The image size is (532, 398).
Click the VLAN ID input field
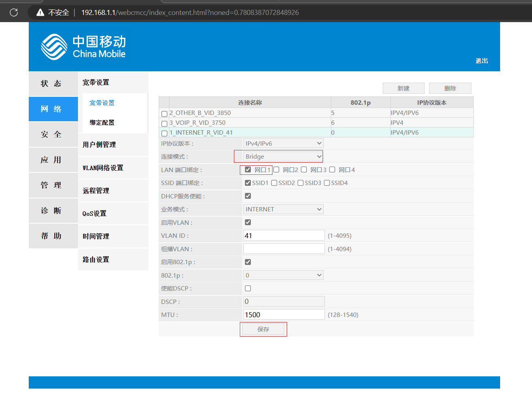[284, 236]
